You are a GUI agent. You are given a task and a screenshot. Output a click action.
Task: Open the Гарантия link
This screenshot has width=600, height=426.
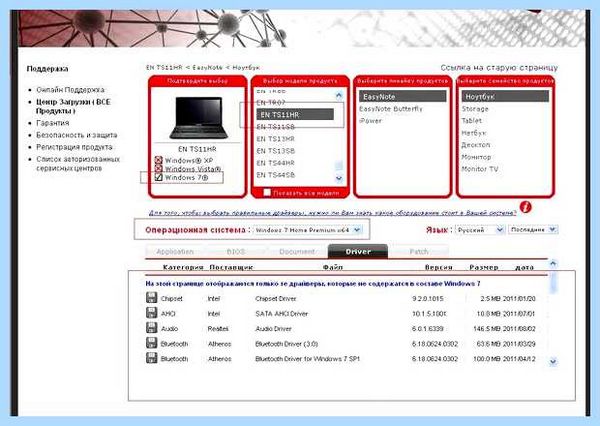point(52,123)
